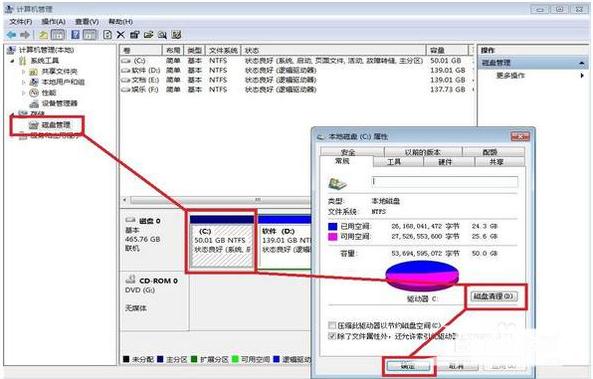The width and height of the screenshot is (593, 379).
Task: Collapse the 系统工具 node arrow
Action: coord(12,61)
